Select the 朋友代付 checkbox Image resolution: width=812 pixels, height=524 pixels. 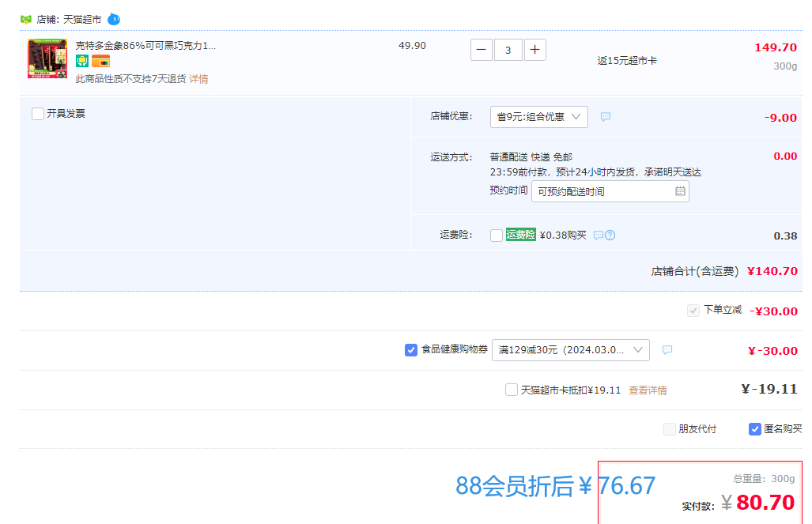tap(670, 429)
